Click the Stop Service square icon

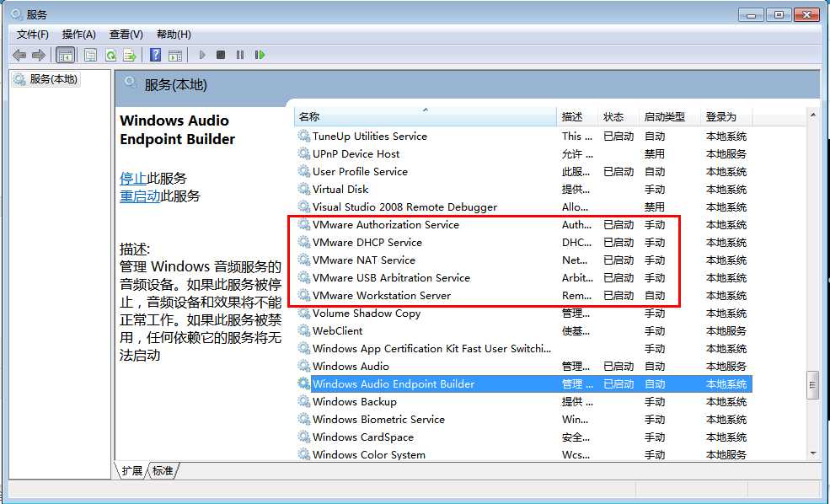coord(221,55)
